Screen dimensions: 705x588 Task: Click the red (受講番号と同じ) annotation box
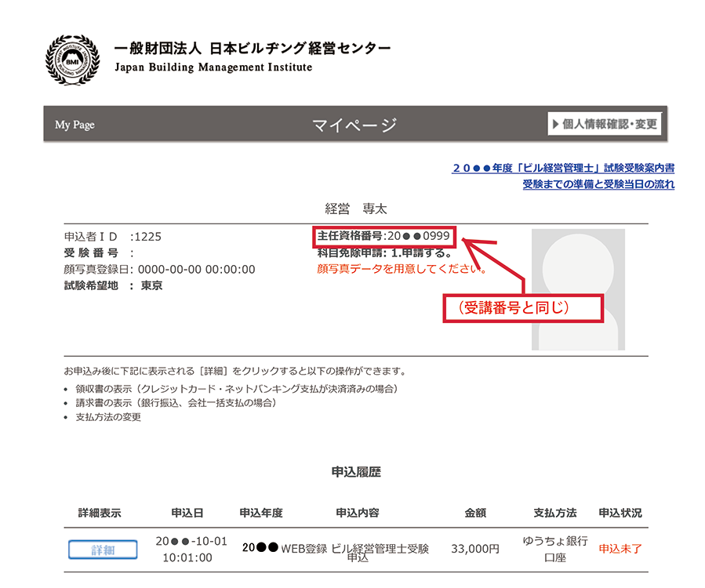click(521, 308)
